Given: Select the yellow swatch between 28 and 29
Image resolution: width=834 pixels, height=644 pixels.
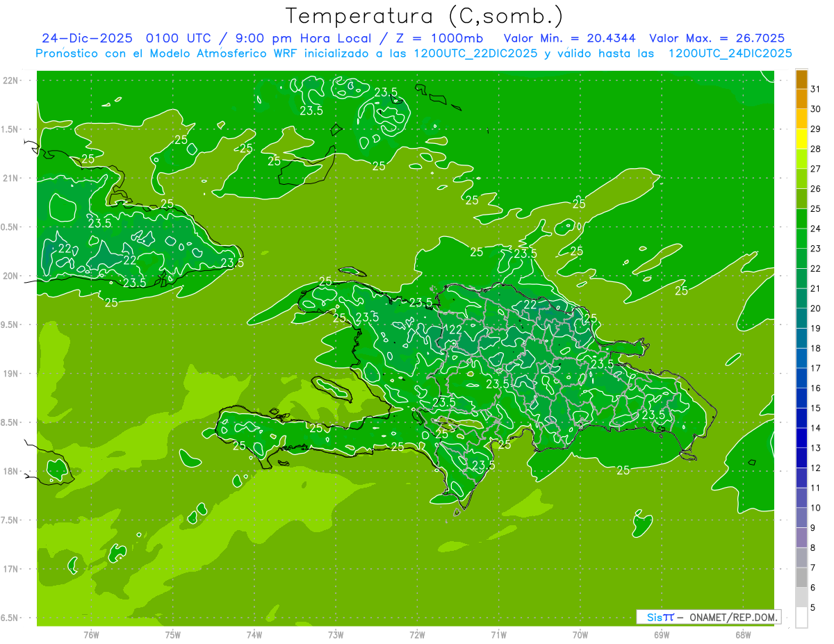Looking at the screenshot, I should pyautogui.click(x=801, y=140).
